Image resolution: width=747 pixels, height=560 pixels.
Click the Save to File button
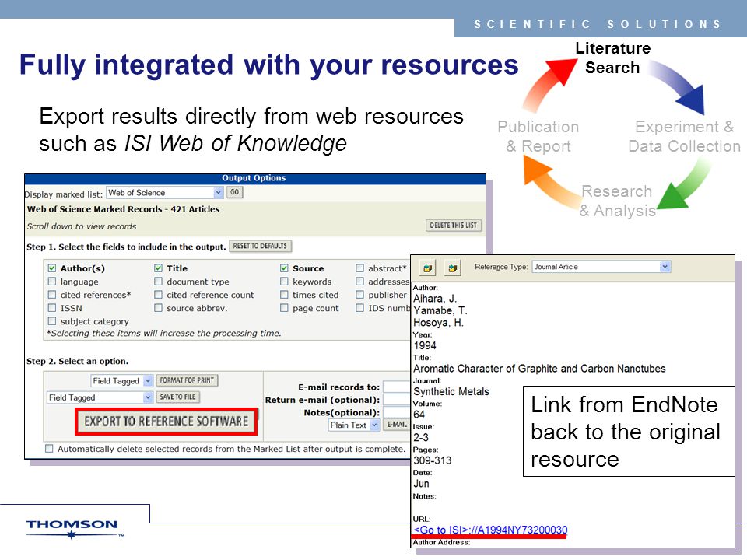[177, 397]
